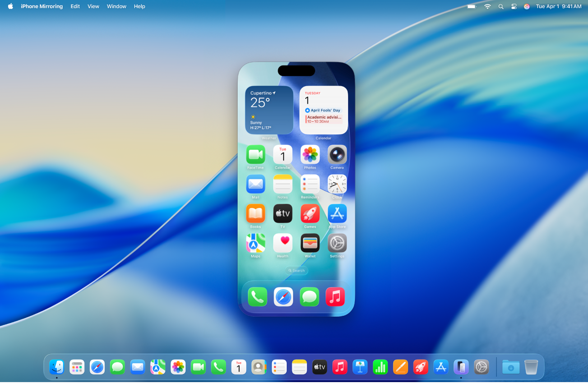Open the Games app on the iPhone
588x383 pixels.
point(310,214)
